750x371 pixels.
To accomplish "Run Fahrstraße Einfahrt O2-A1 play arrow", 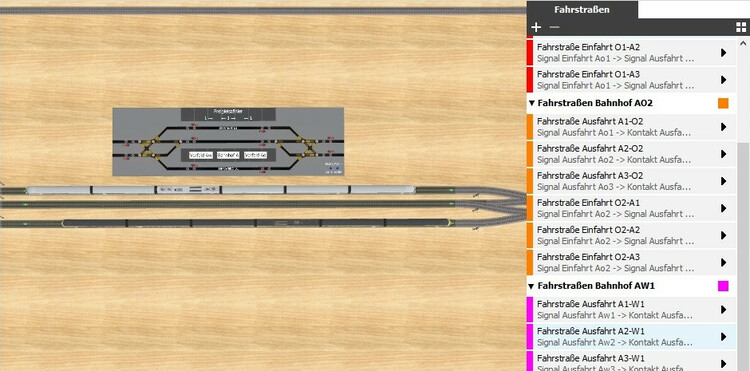I will [x=724, y=208].
